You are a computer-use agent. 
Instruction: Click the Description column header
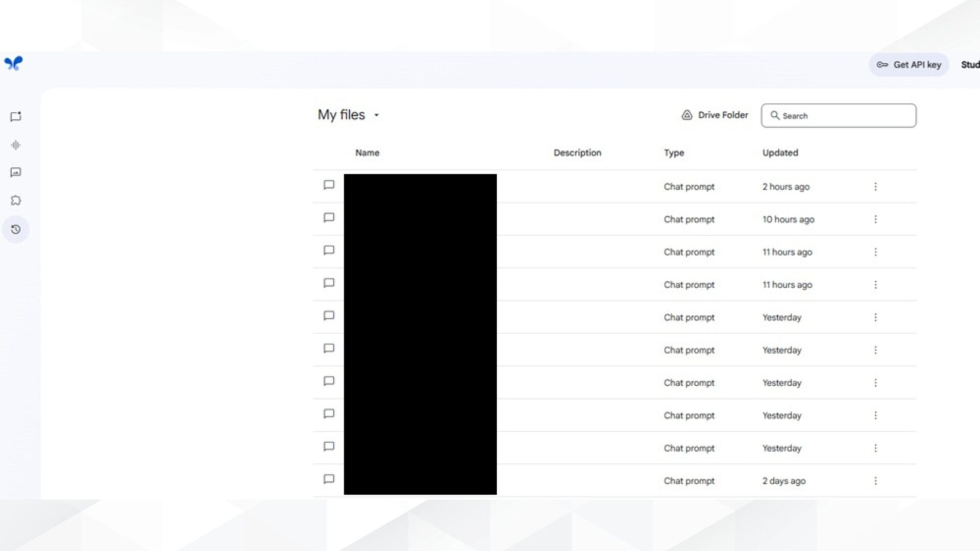coord(577,153)
